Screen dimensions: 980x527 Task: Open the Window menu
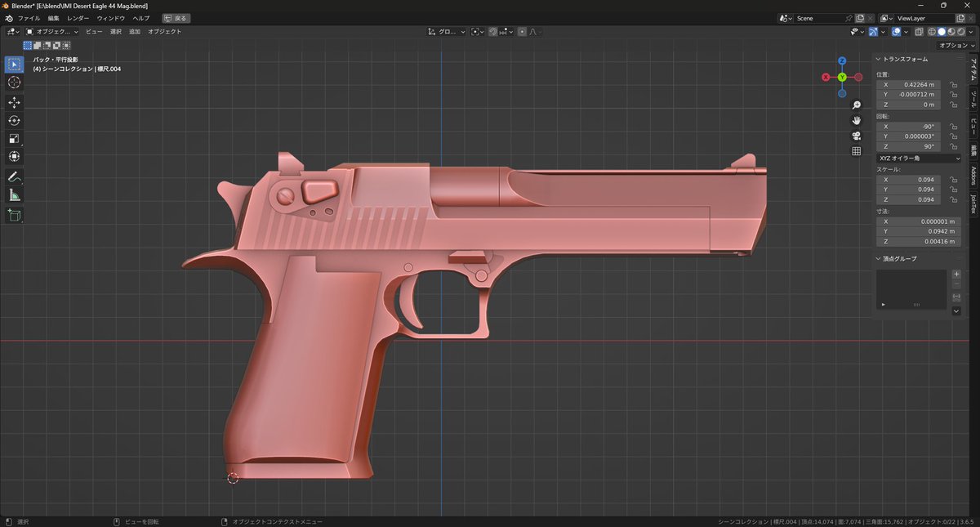[110, 18]
